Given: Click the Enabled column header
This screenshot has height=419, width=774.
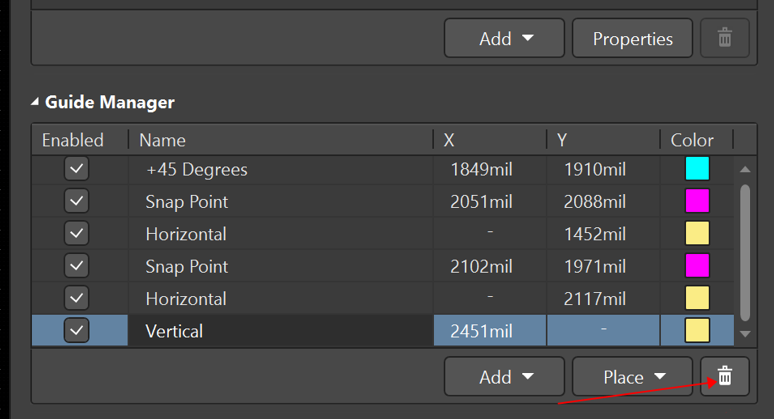Looking at the screenshot, I should click(x=73, y=140).
